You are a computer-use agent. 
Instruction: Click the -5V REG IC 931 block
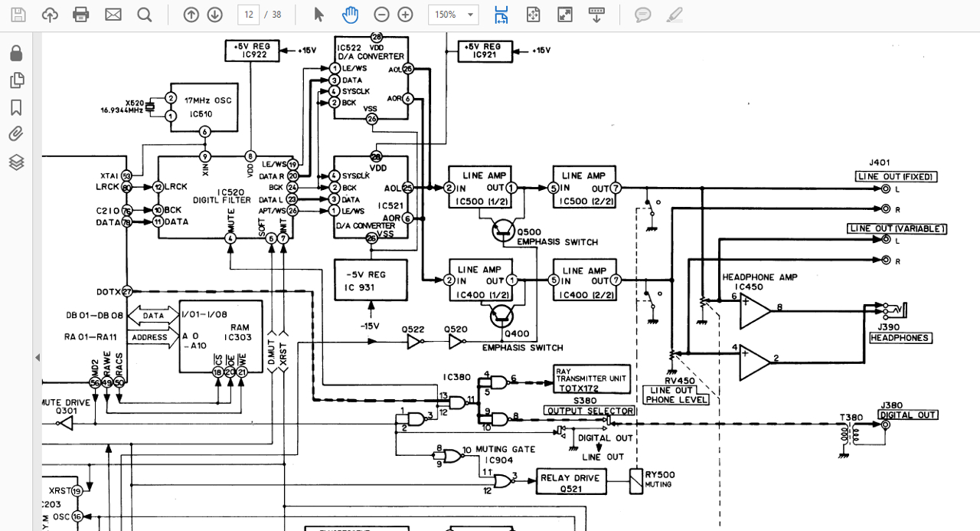coord(371,280)
